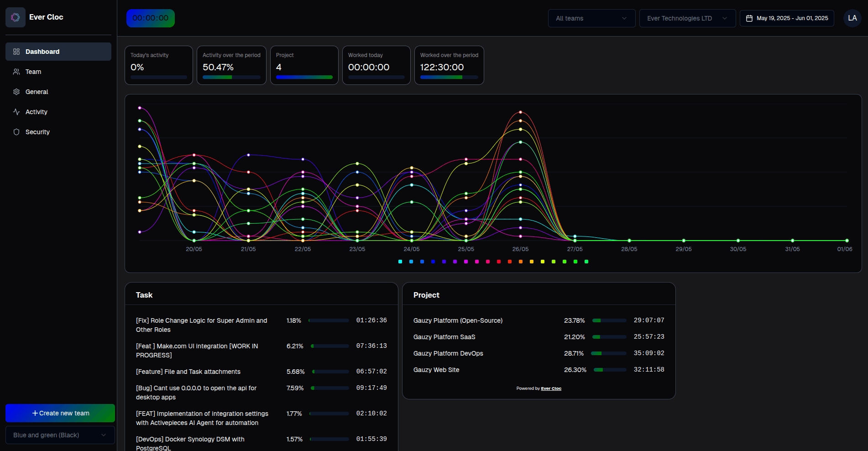Open the Blue and green (Black) theme dropdown
This screenshot has height=451, width=868.
click(x=60, y=435)
